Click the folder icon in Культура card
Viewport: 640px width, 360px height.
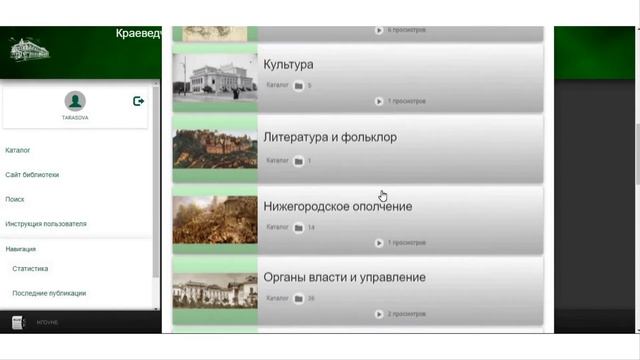pyautogui.click(x=299, y=86)
